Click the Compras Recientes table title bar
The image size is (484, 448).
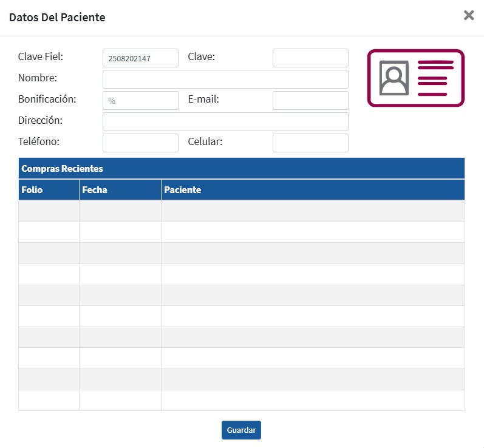(x=241, y=169)
